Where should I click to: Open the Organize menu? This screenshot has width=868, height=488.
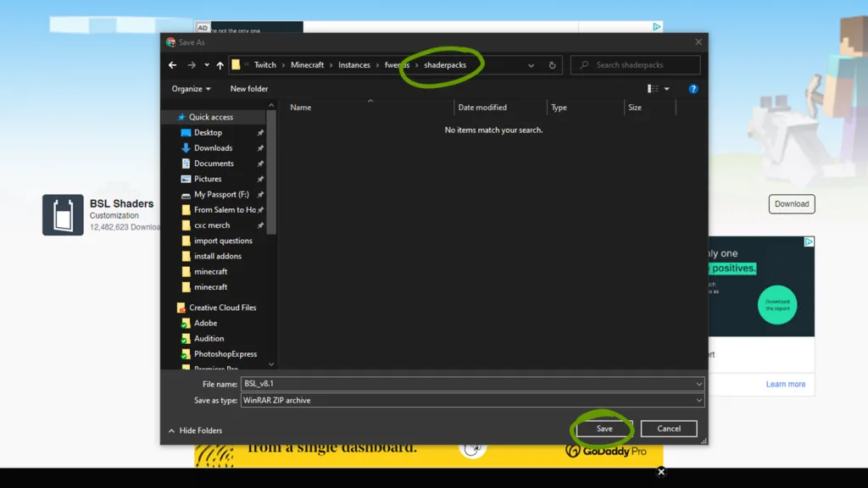pyautogui.click(x=191, y=89)
